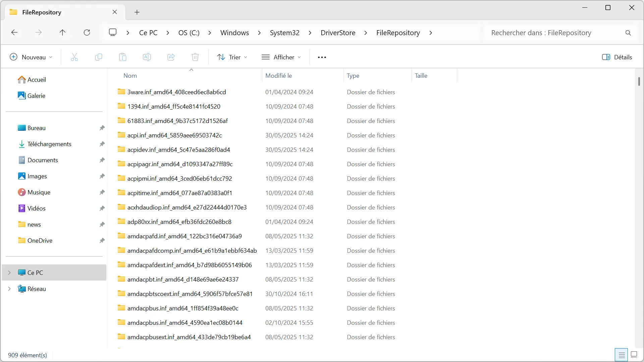Screen dimensions: 644x362
Task: Open the three-dot more options menu
Action: tap(322, 57)
